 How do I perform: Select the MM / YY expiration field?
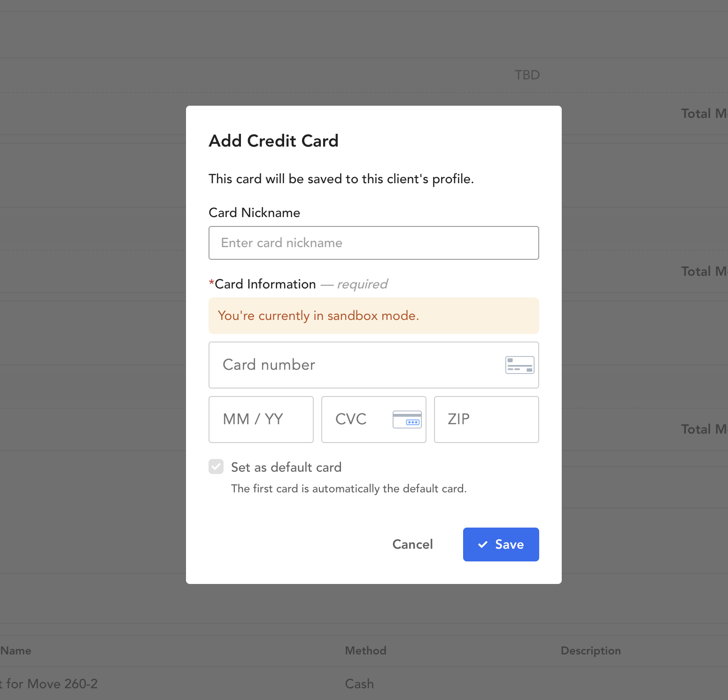click(x=261, y=420)
